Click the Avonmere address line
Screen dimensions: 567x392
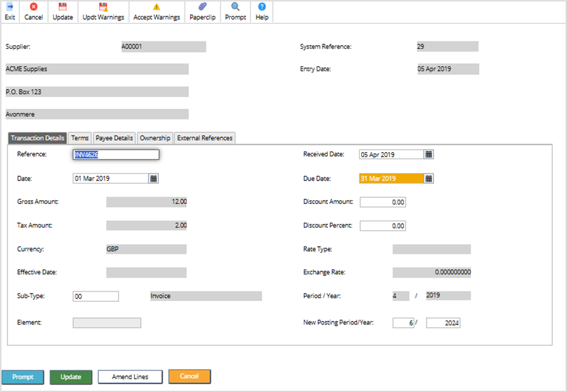pyautogui.click(x=97, y=114)
